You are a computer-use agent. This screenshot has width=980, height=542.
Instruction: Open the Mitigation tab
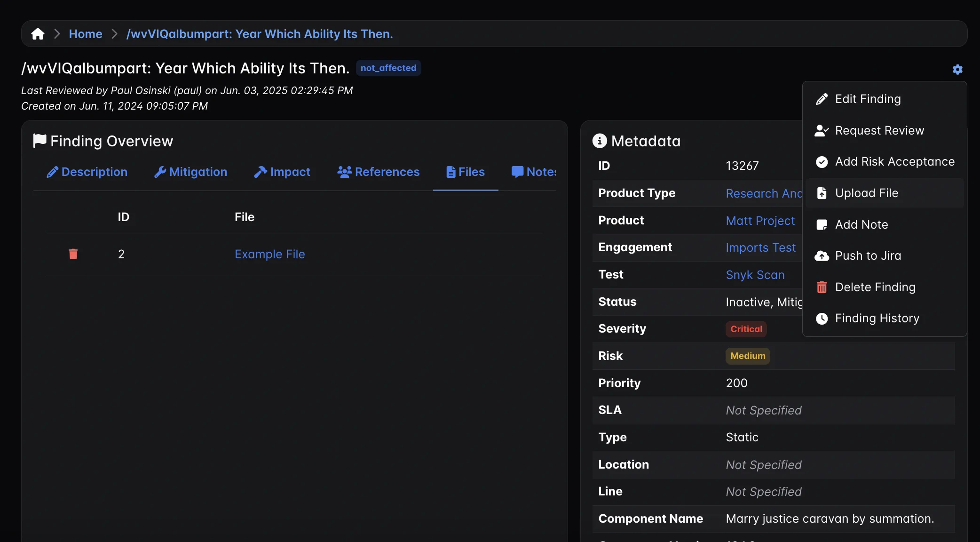191,172
